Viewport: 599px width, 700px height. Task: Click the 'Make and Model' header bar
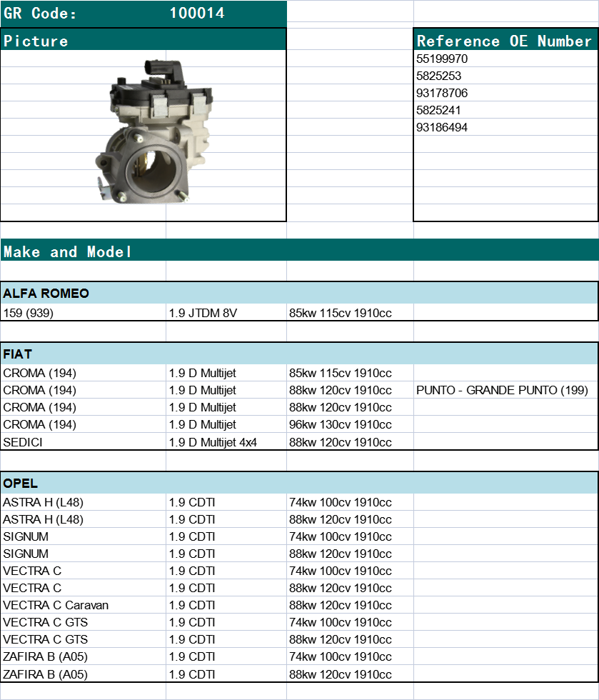300,251
